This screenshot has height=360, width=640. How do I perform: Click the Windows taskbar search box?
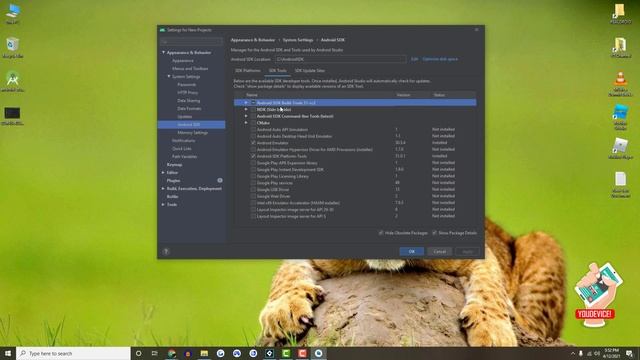click(73, 353)
